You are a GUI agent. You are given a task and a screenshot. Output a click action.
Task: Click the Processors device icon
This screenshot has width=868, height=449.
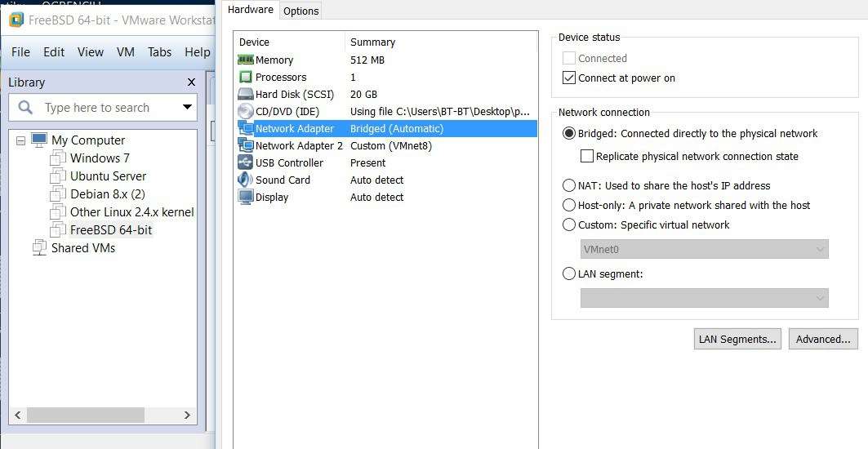pos(245,77)
